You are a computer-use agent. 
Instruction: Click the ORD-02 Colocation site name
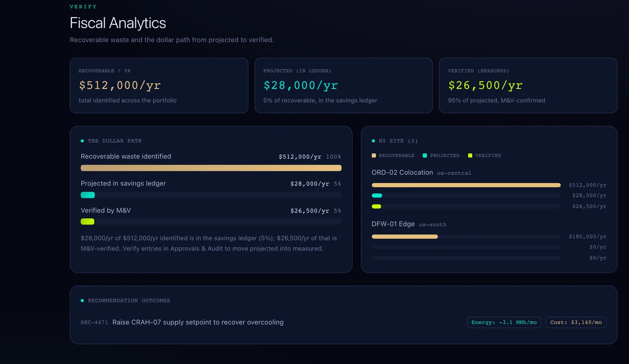tap(402, 173)
